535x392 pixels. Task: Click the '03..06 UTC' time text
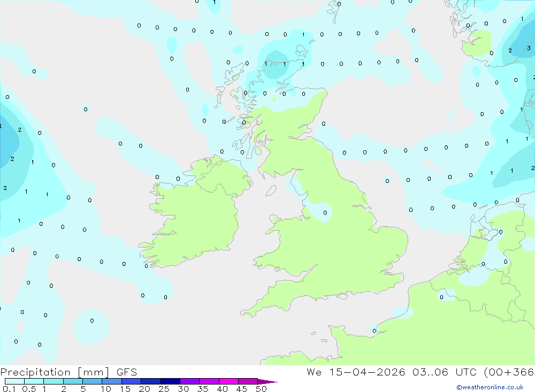[x=444, y=372]
